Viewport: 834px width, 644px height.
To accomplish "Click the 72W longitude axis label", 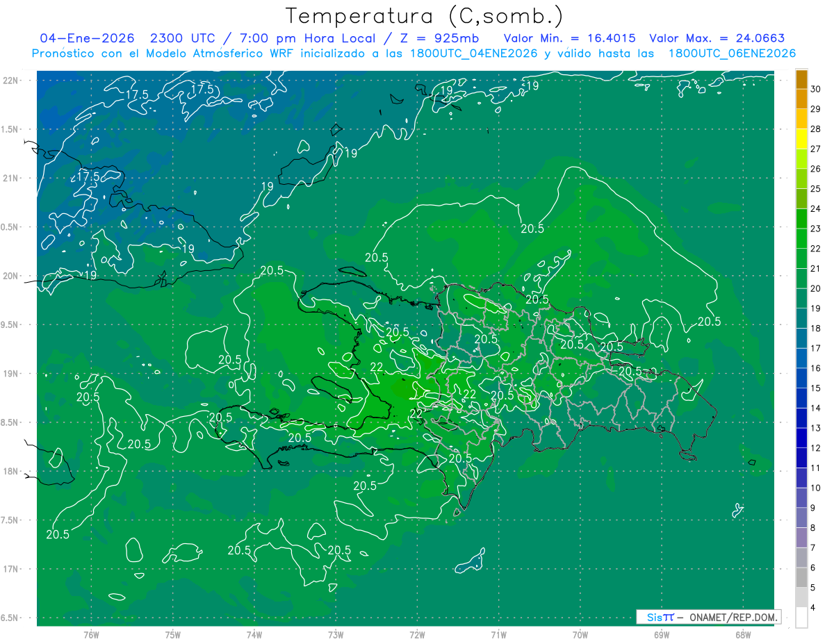I will (x=417, y=634).
